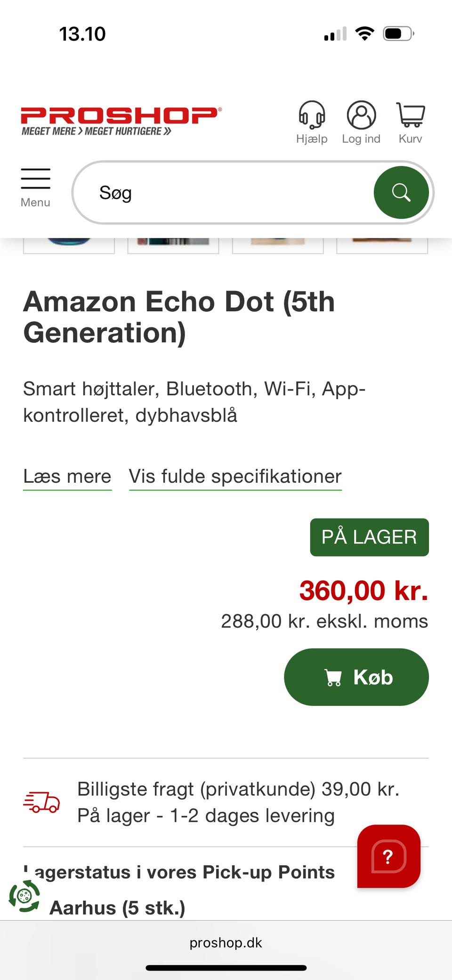The height and width of the screenshot is (980, 452).
Task: Tap the Aarhus (5 stk.) pick-up entry
Action: click(117, 908)
